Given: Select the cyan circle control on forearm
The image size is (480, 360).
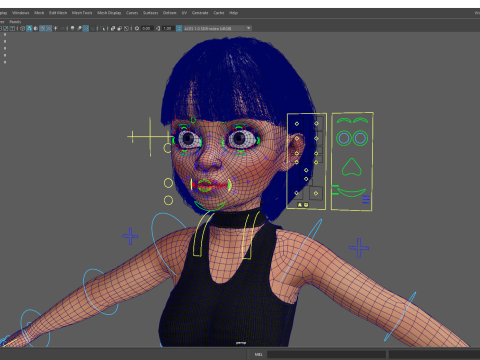Looking at the screenshot, I should click(x=100, y=292).
